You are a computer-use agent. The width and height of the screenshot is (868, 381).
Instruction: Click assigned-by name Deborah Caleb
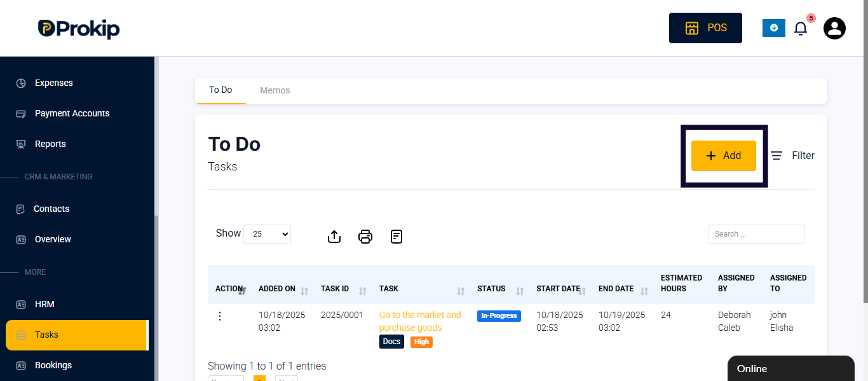tap(735, 321)
